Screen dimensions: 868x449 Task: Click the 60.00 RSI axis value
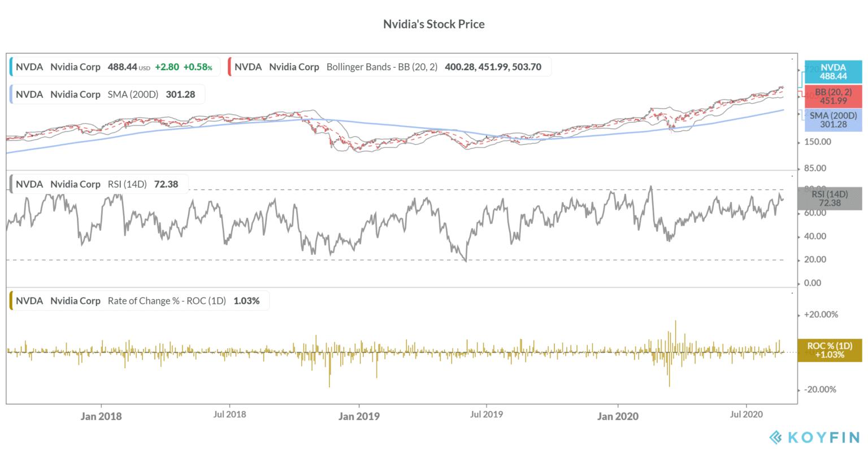[815, 213]
